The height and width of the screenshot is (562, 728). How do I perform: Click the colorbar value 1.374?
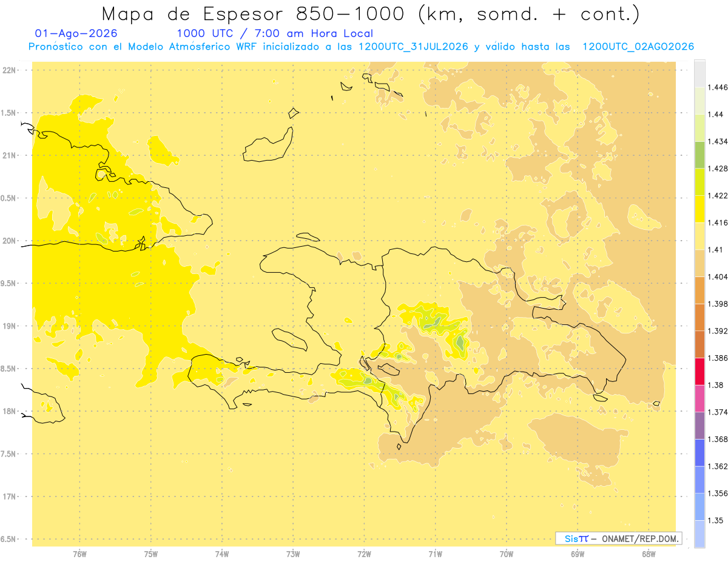[x=719, y=412]
